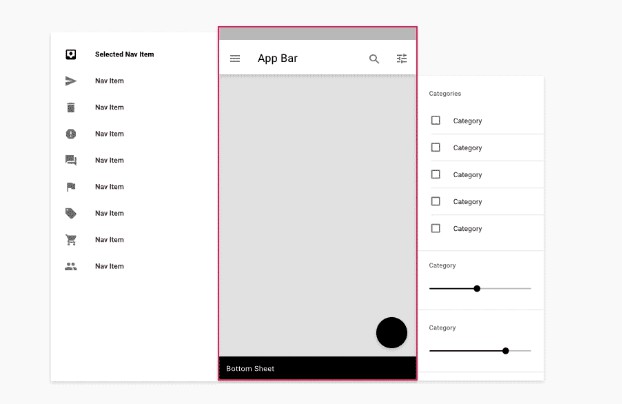Click the price tag icon in the drawer
The height and width of the screenshot is (404, 622).
point(71,214)
